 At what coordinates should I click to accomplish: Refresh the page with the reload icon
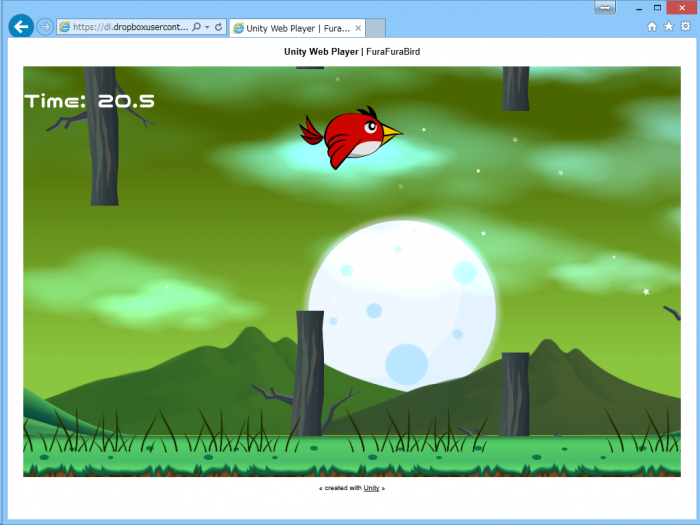click(x=218, y=27)
